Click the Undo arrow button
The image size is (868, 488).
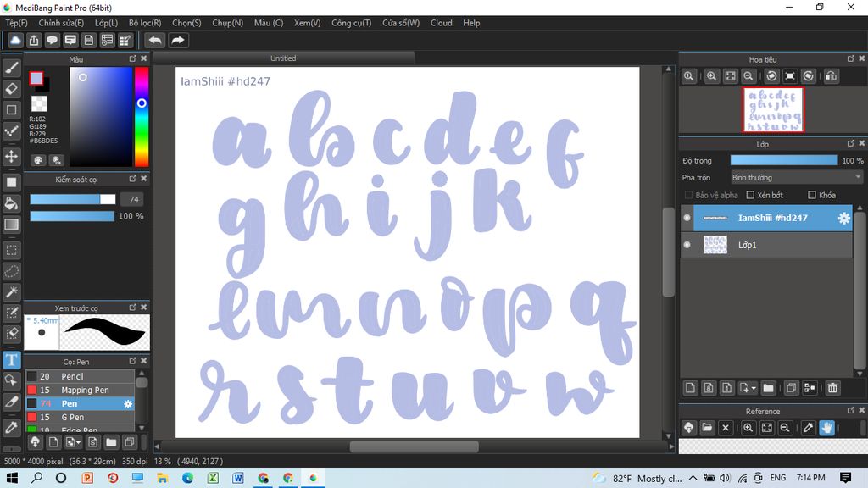tap(156, 41)
